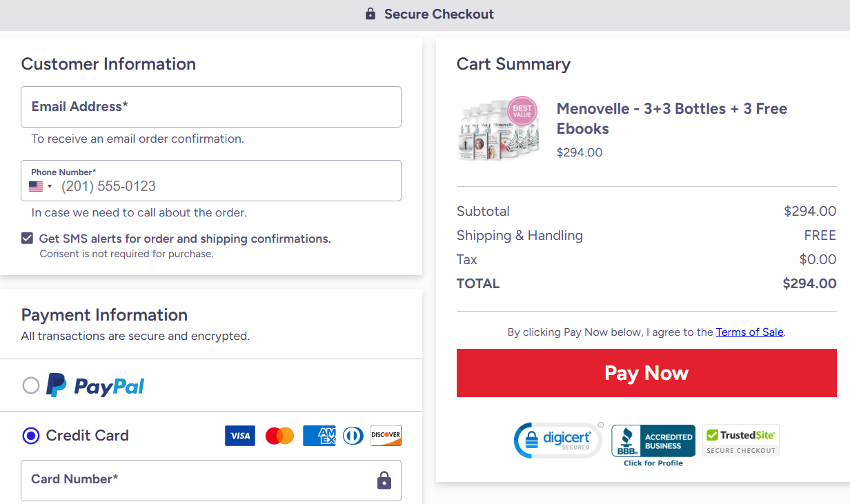This screenshot has height=504, width=850.
Task: Click the Visa card icon
Action: [239, 435]
